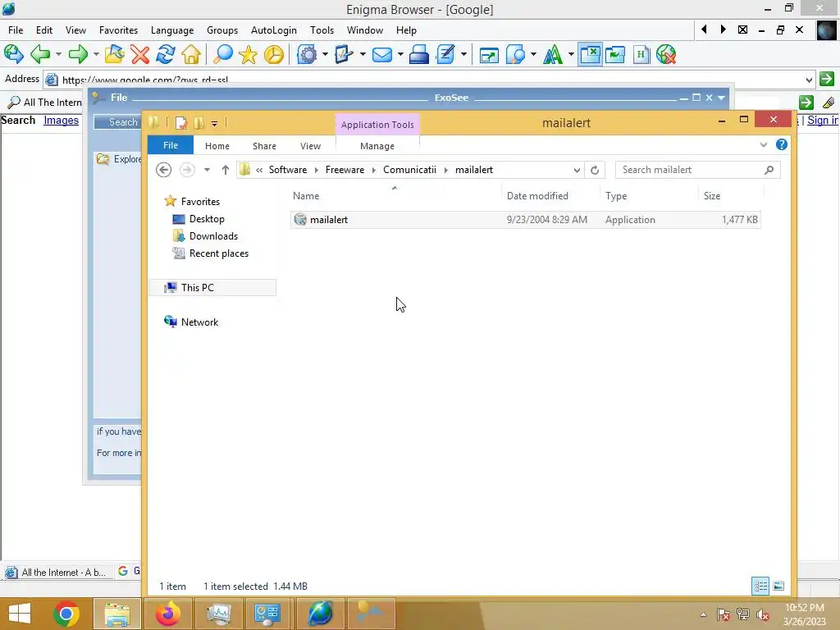
Task: Open the Customize Quick Access Toolbar dropdown
Action: click(x=214, y=124)
